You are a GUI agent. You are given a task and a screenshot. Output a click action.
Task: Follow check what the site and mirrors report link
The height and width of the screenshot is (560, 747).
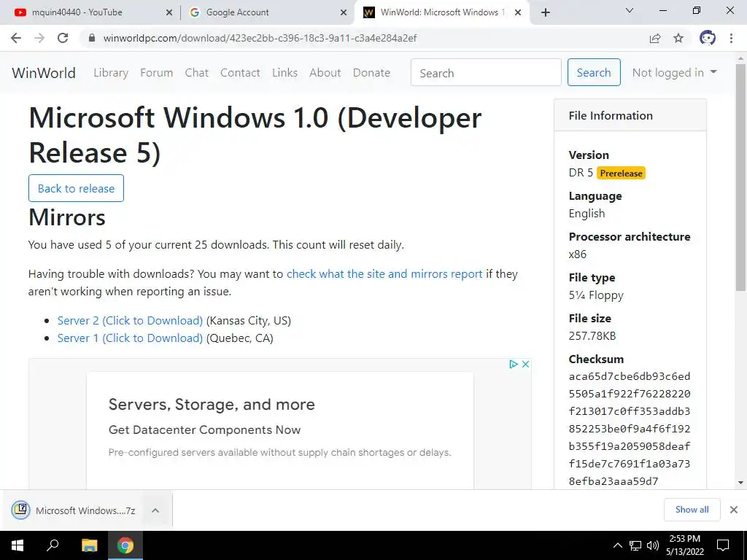coord(384,274)
